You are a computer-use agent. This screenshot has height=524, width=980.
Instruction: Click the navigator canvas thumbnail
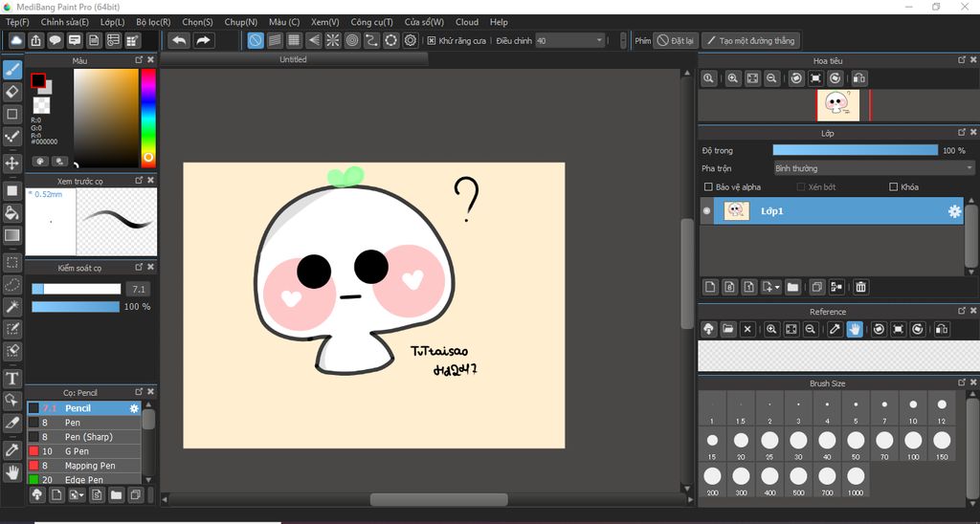(838, 105)
